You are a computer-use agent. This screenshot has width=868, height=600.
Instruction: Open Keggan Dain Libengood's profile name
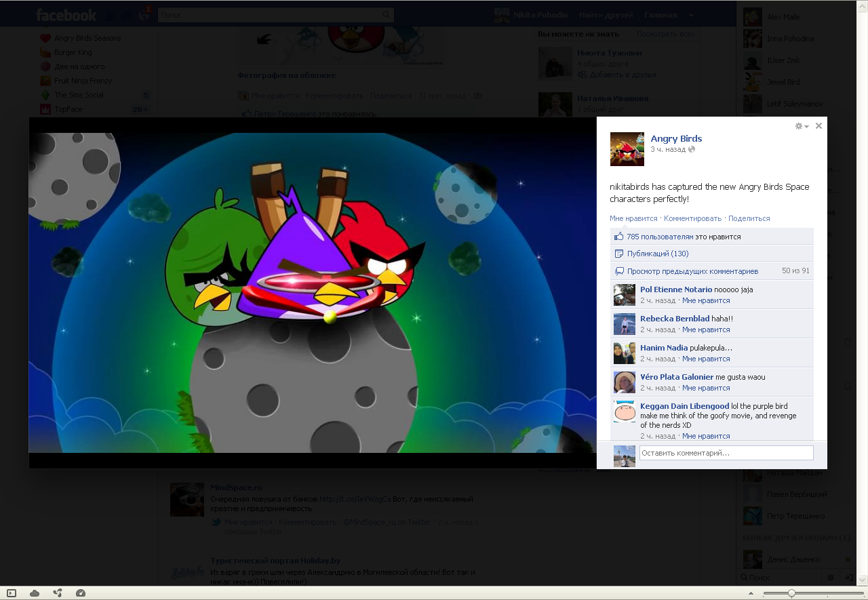pyautogui.click(x=685, y=406)
